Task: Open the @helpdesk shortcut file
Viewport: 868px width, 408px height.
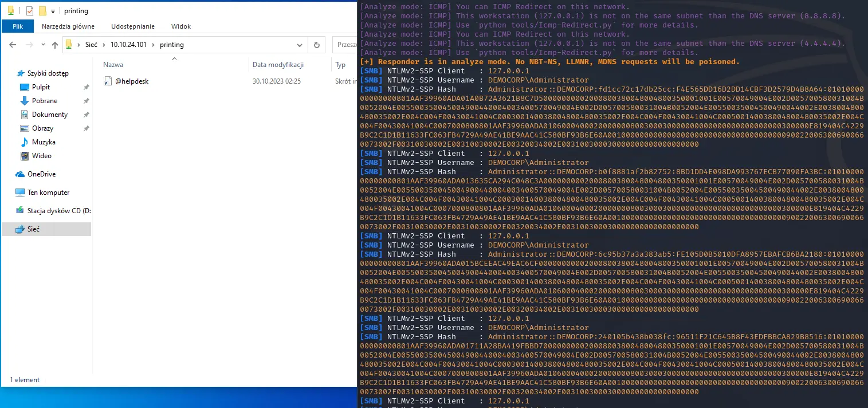Action: click(131, 81)
